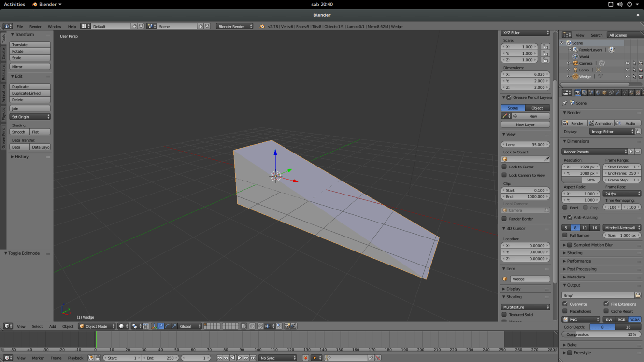Click the Render Layers properties tab icon

click(584, 92)
